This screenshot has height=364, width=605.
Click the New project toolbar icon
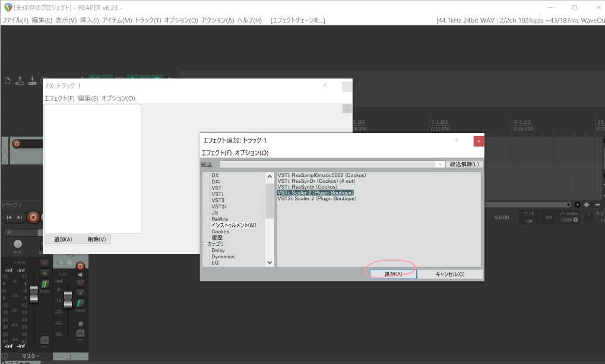click(x=7, y=81)
